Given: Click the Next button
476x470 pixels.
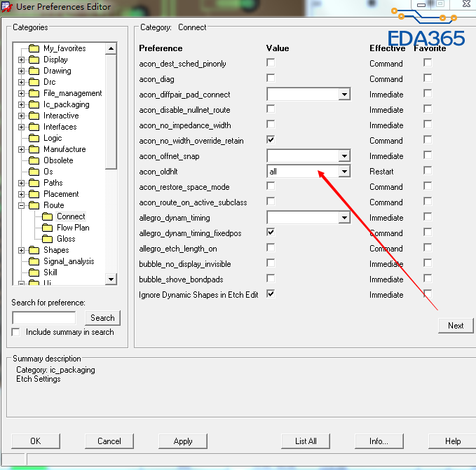Looking at the screenshot, I should click(x=456, y=326).
